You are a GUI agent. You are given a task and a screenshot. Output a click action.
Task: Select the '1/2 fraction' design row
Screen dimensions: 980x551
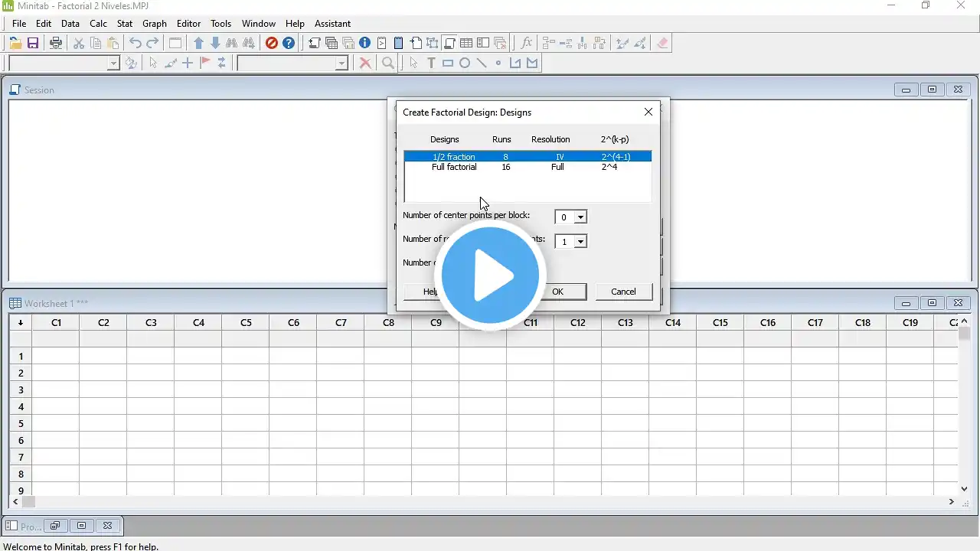pos(528,157)
